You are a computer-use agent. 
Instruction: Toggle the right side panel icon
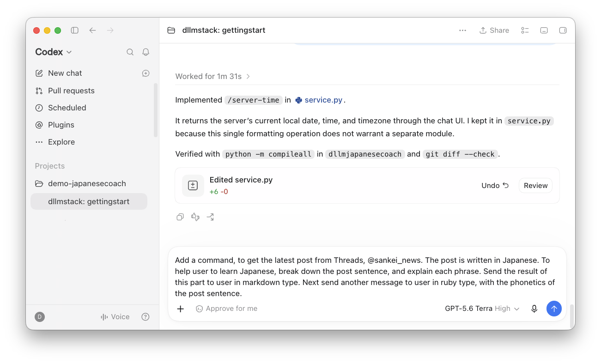point(563,30)
